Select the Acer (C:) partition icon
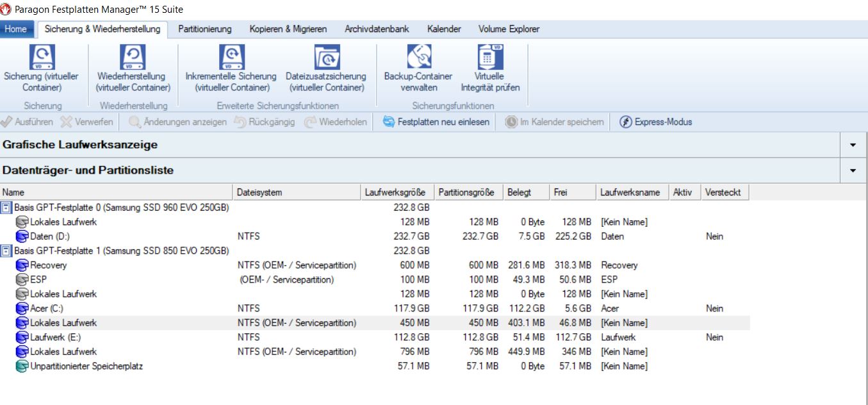Image resolution: width=868 pixels, height=405 pixels. (22, 308)
